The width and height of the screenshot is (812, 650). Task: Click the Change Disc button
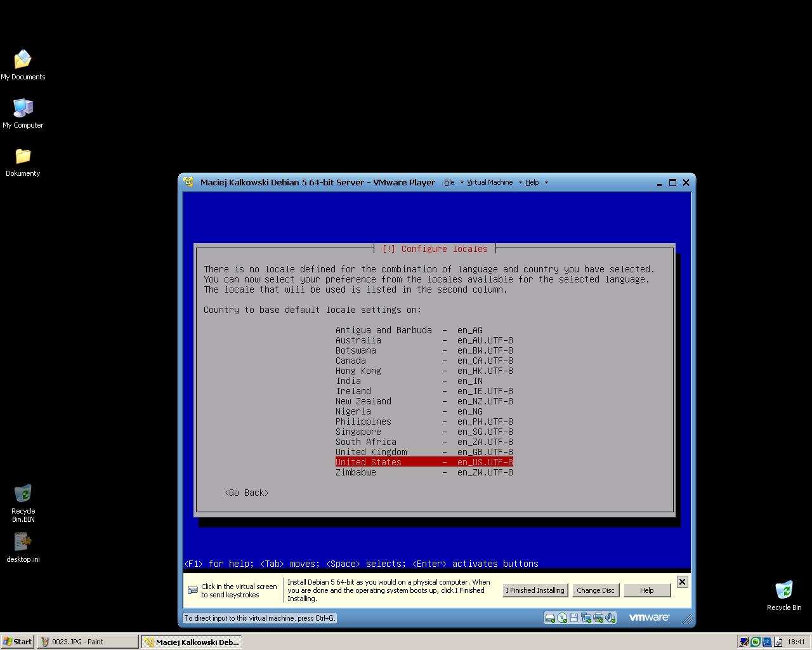(595, 590)
